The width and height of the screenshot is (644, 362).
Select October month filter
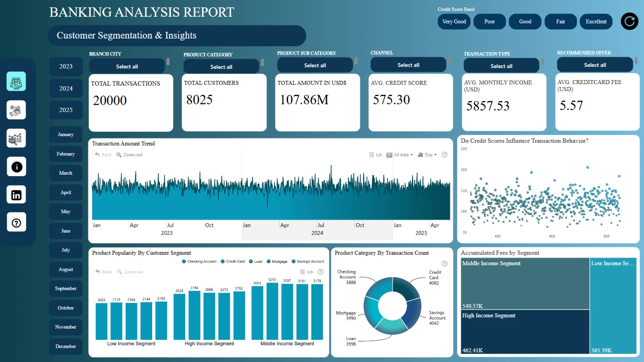click(66, 308)
